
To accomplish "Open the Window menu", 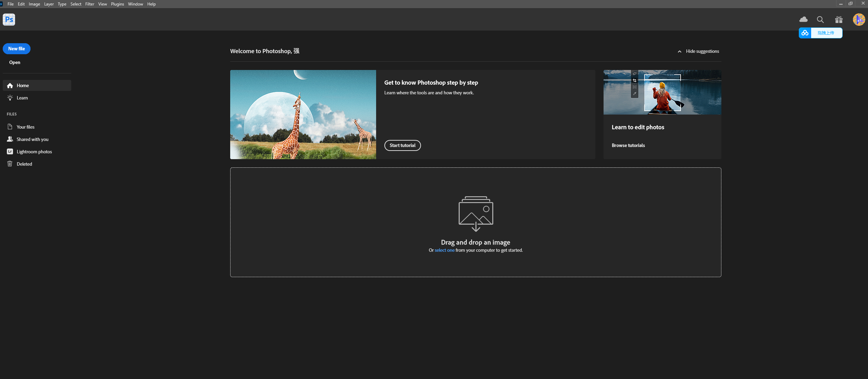I will pyautogui.click(x=136, y=4).
